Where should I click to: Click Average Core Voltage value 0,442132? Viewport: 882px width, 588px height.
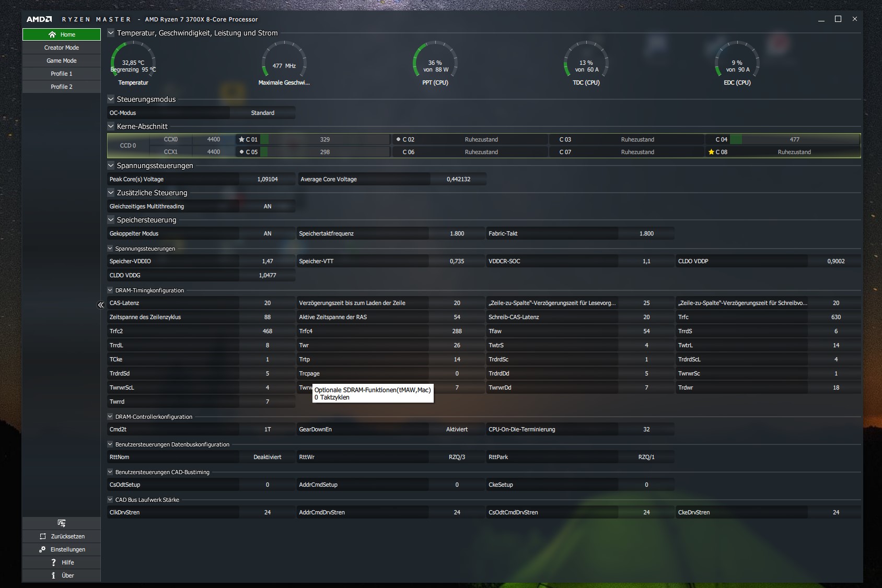[458, 179]
